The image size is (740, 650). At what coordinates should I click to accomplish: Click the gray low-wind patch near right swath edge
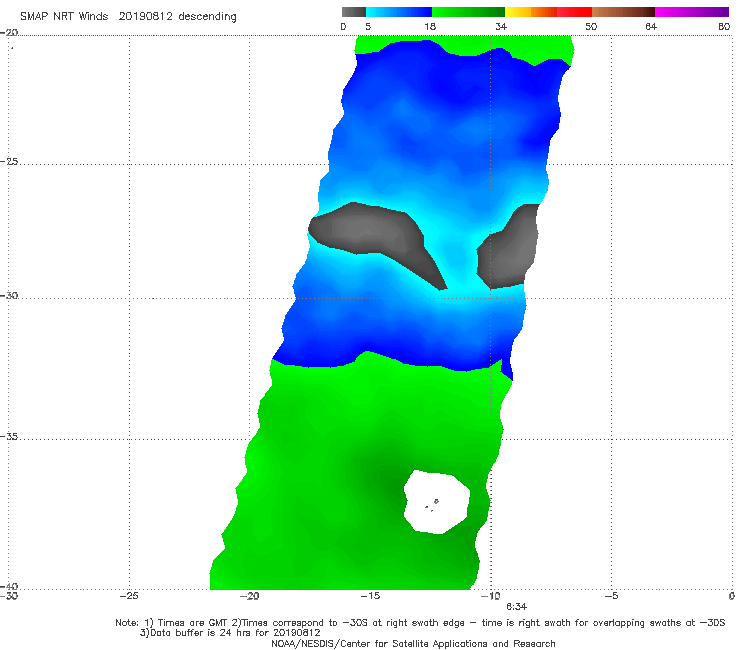pos(510,248)
